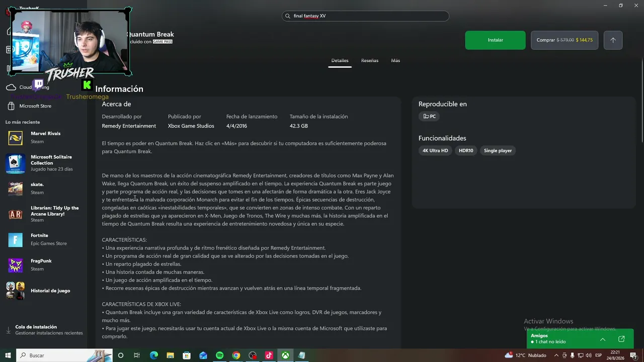644x362 pixels.
Task: Open the recording app icon on taskbar
Action: 253,355
